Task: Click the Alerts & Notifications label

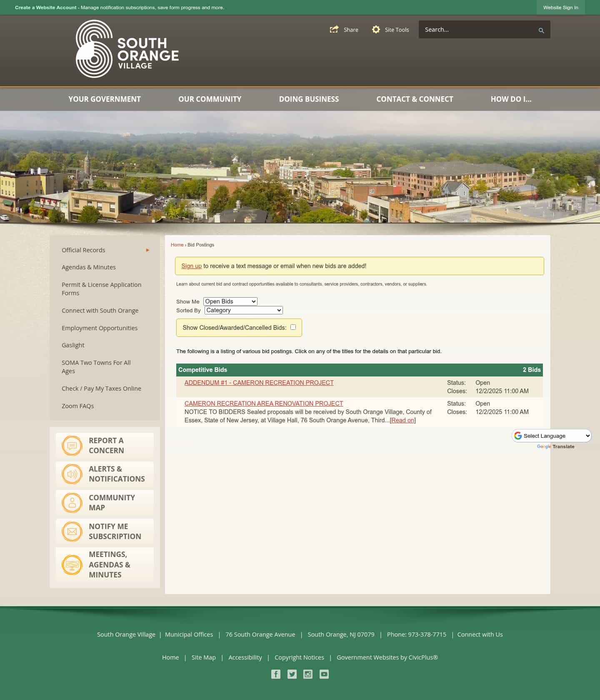Action: (117, 474)
